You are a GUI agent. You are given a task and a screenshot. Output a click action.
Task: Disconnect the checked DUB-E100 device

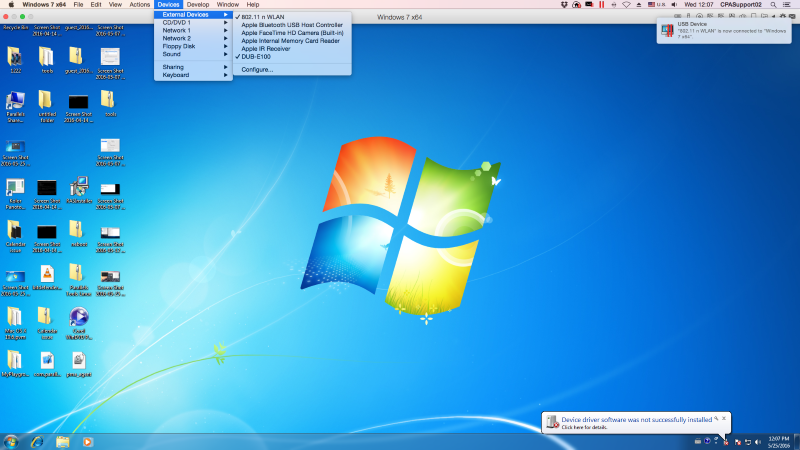(256, 57)
